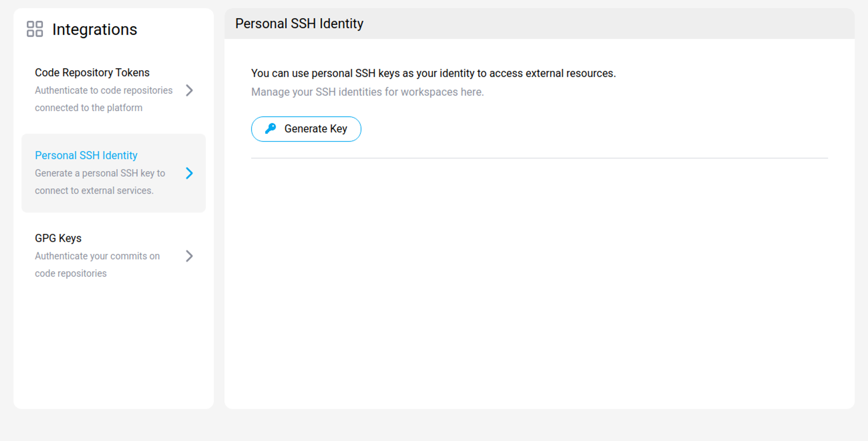Switch to the GPG Keys settings page
The height and width of the screenshot is (441, 868).
click(x=58, y=238)
